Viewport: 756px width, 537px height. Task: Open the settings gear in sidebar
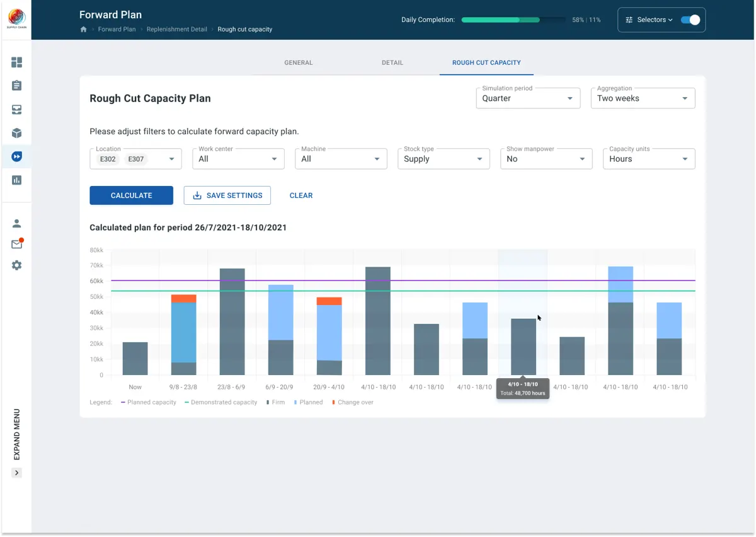pyautogui.click(x=17, y=265)
